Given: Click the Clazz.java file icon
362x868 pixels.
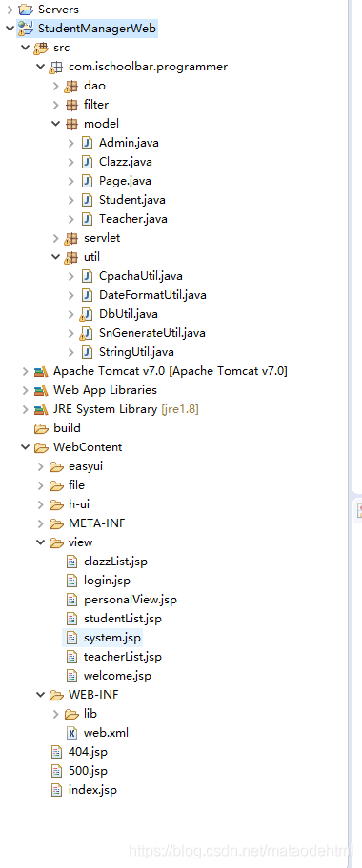Looking at the screenshot, I should coord(87,162).
